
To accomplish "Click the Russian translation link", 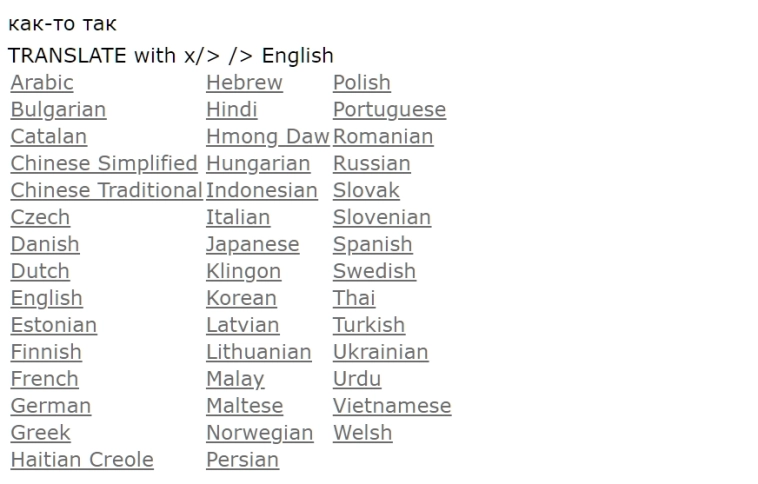I will (371, 164).
